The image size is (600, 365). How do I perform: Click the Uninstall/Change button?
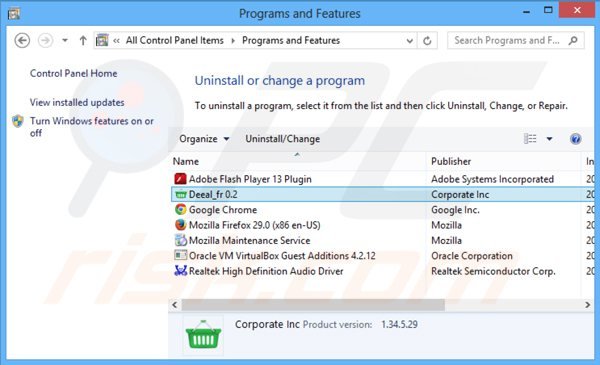click(x=282, y=139)
